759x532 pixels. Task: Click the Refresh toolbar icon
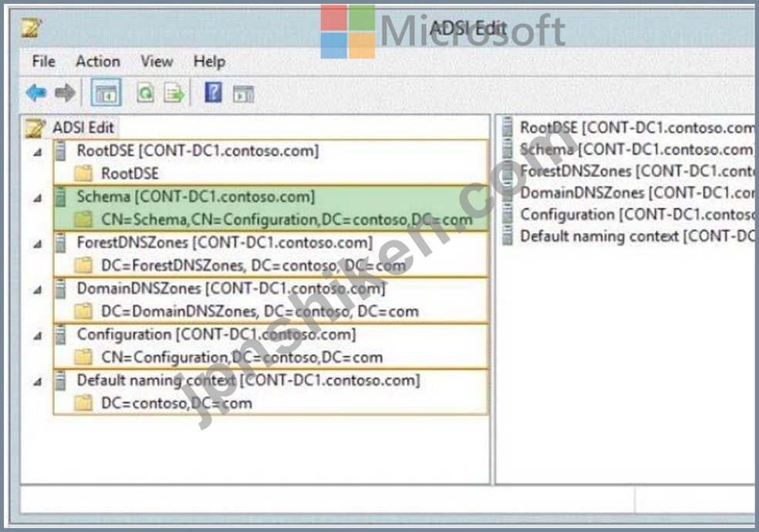click(145, 93)
